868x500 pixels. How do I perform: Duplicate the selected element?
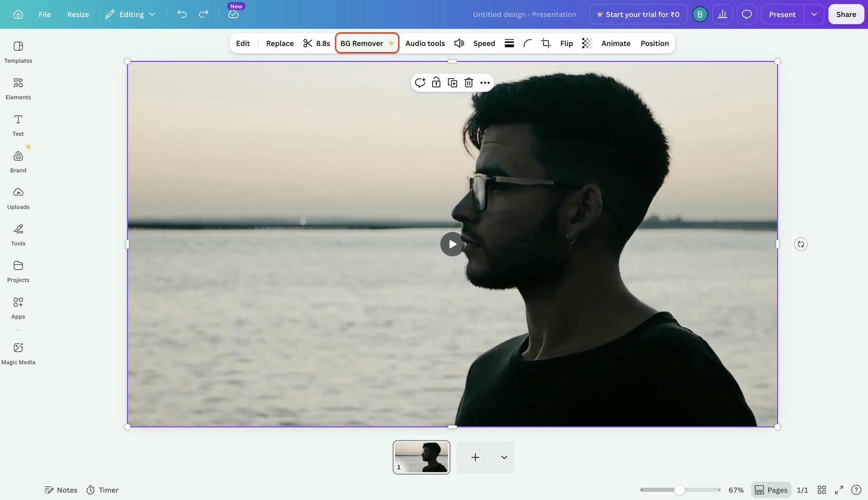[453, 83]
